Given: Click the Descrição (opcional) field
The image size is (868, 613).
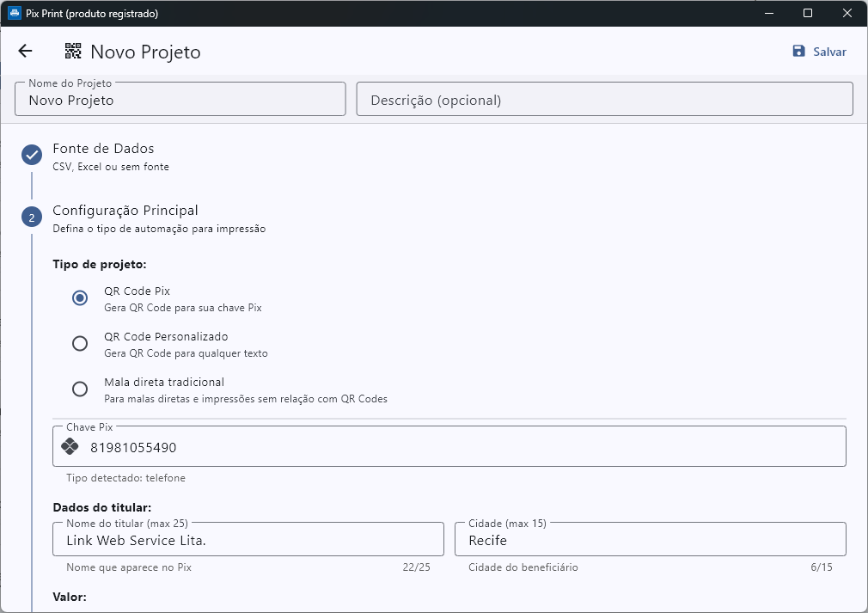Looking at the screenshot, I should coord(604,100).
